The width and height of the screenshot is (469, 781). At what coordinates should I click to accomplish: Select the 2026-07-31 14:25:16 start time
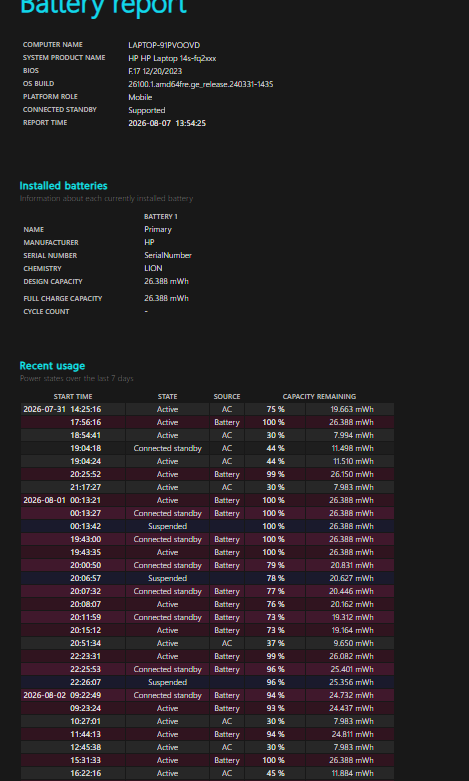62,409
